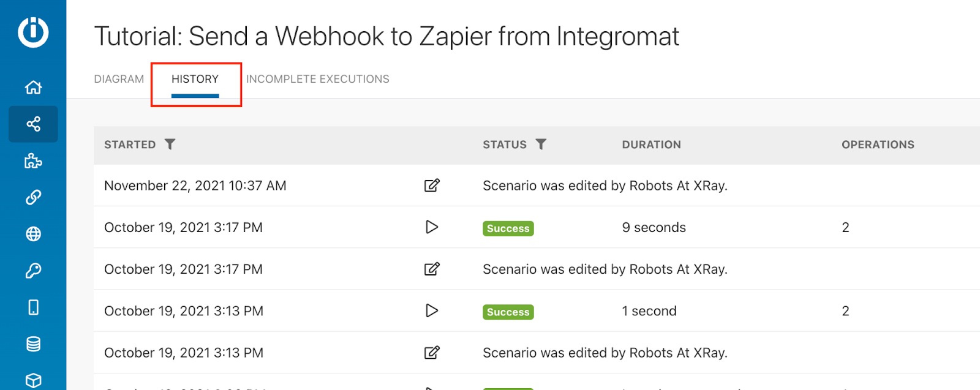
Task: Click the Integromat logo icon
Action: pyautogui.click(x=33, y=32)
